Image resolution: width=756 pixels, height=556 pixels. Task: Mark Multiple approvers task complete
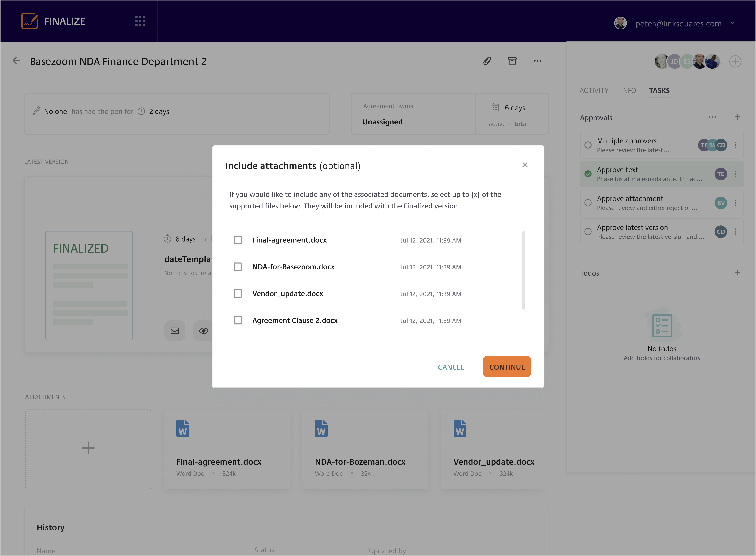pyautogui.click(x=588, y=145)
